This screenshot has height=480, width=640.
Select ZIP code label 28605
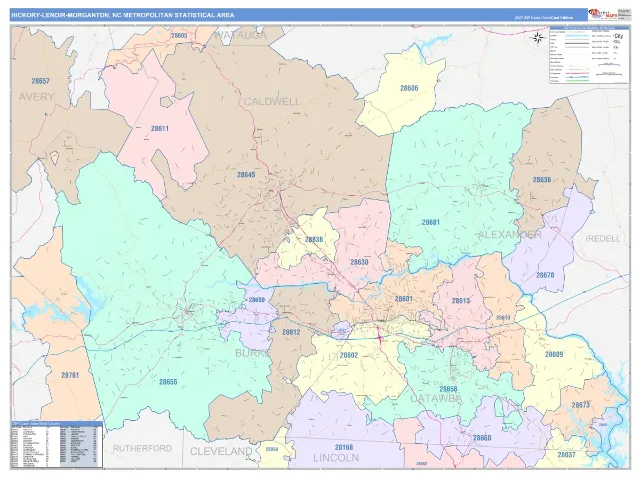(179, 36)
